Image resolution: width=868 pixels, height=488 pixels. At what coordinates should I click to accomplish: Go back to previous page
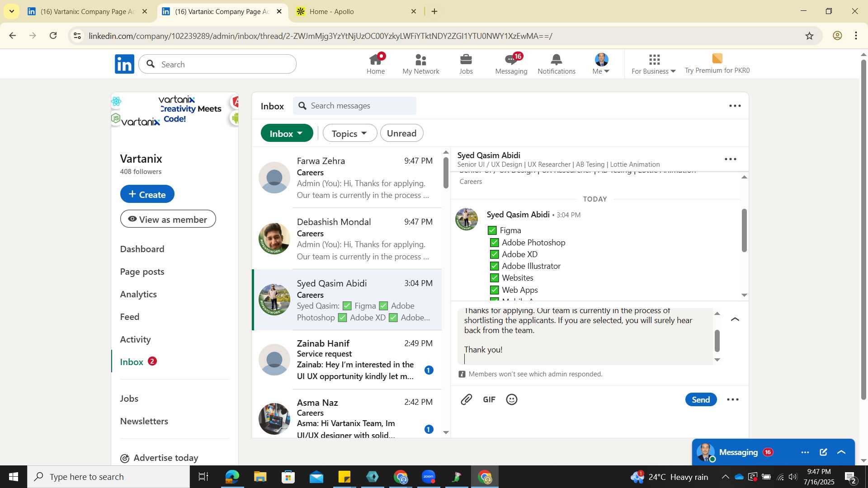pyautogui.click(x=13, y=36)
